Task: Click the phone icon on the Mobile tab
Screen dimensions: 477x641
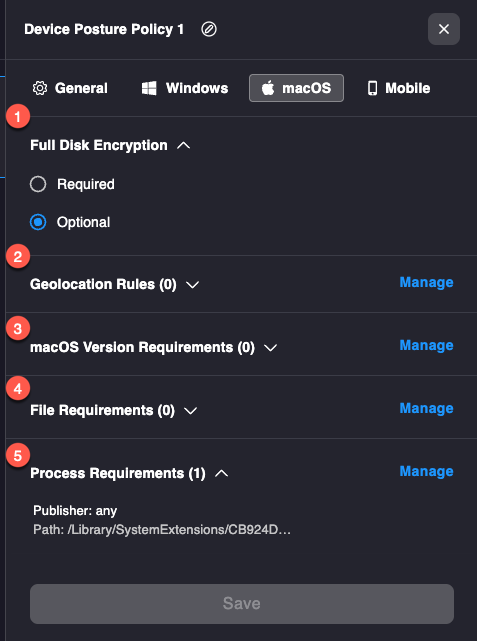Action: coord(372,88)
